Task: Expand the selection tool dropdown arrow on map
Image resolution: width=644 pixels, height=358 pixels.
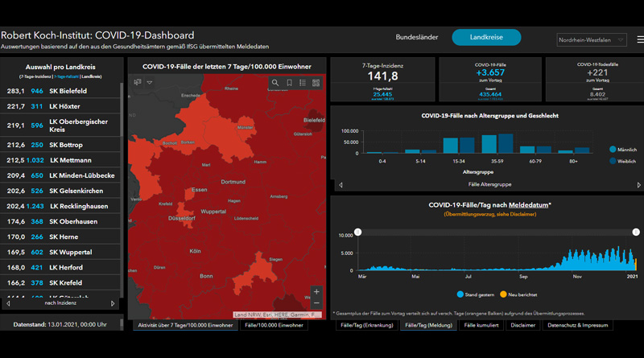Action: (150, 83)
